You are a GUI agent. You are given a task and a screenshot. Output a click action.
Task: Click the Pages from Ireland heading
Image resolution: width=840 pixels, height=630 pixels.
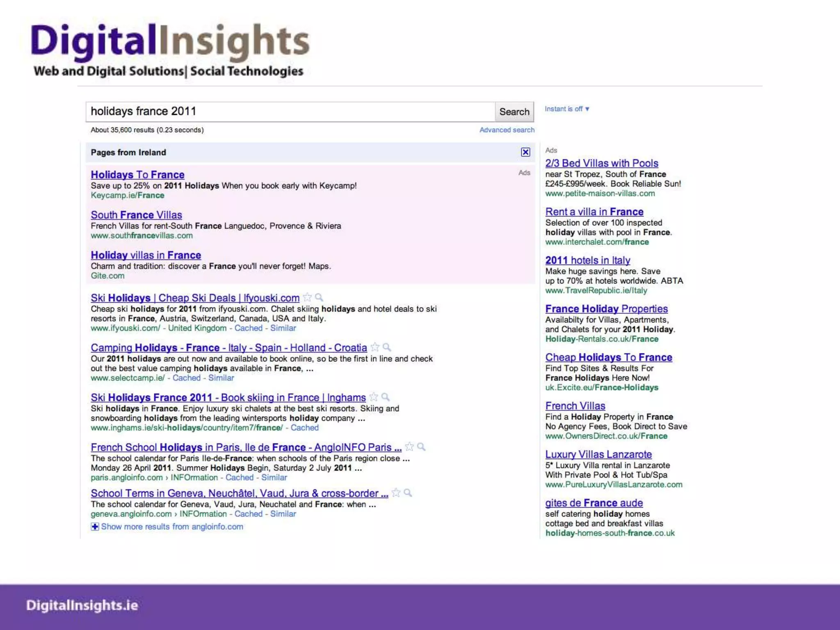click(x=128, y=152)
